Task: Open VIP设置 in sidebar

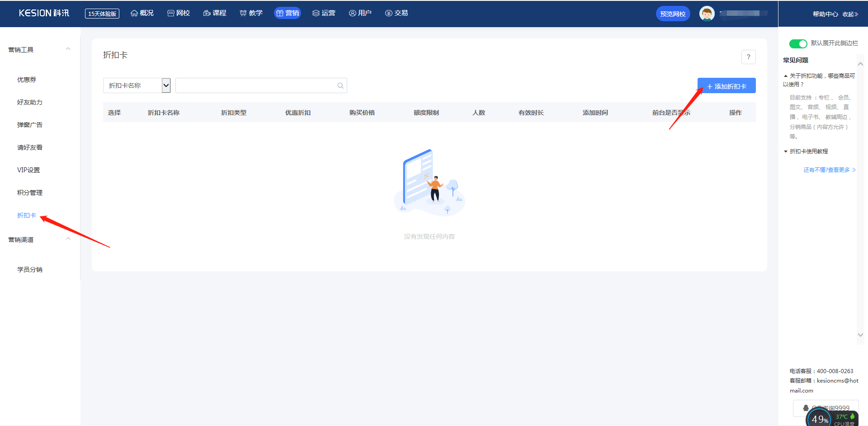Action: pos(28,170)
